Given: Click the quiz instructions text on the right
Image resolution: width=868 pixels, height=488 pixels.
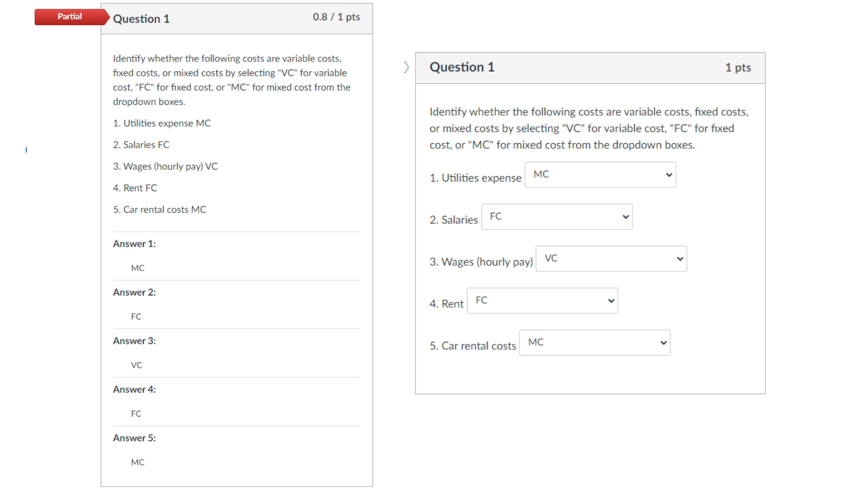Looking at the screenshot, I should tap(588, 128).
